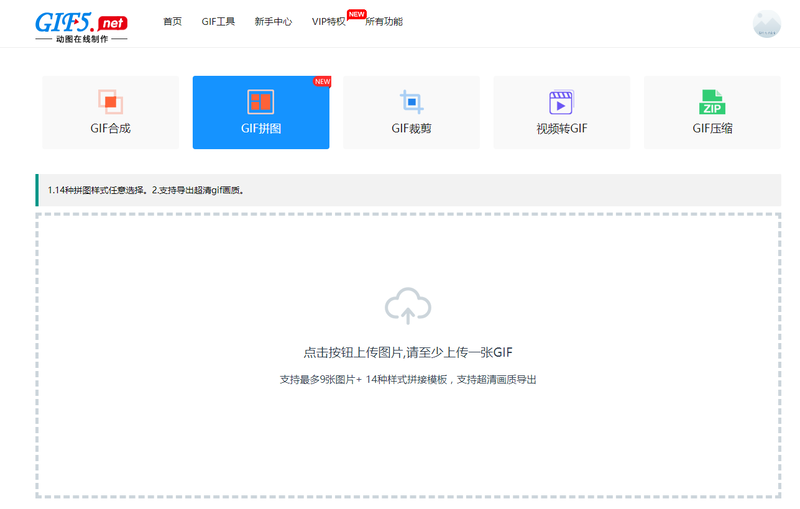Switch to 视频转GIF tab label
The height and width of the screenshot is (509, 800).
pyautogui.click(x=562, y=129)
